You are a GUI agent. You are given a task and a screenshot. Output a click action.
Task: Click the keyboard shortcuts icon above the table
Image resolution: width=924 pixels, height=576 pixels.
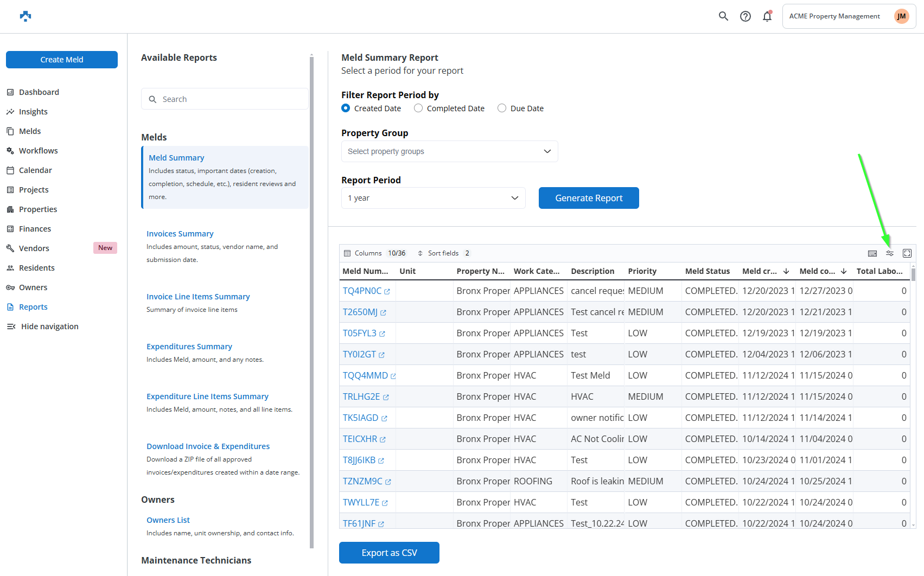click(872, 253)
